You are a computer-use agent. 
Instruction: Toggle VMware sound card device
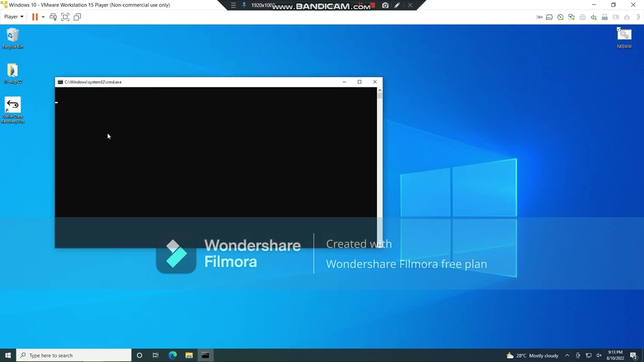pos(594,17)
